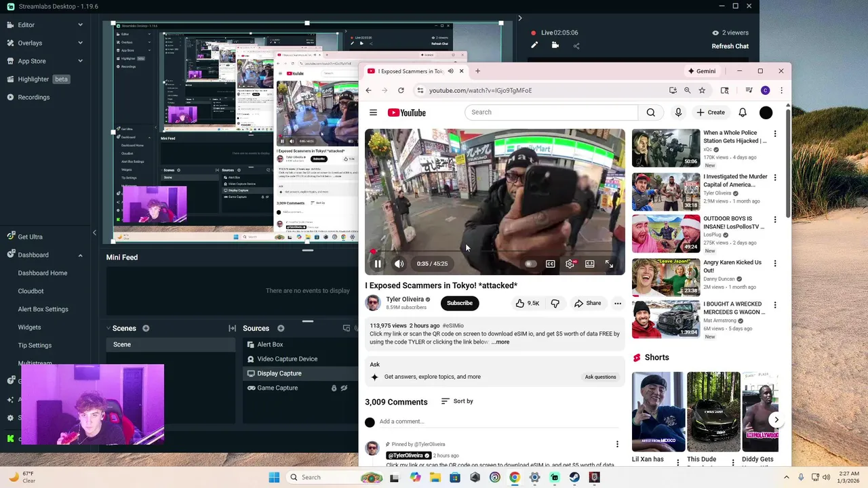Mute the YouTube player volume

[399, 264]
